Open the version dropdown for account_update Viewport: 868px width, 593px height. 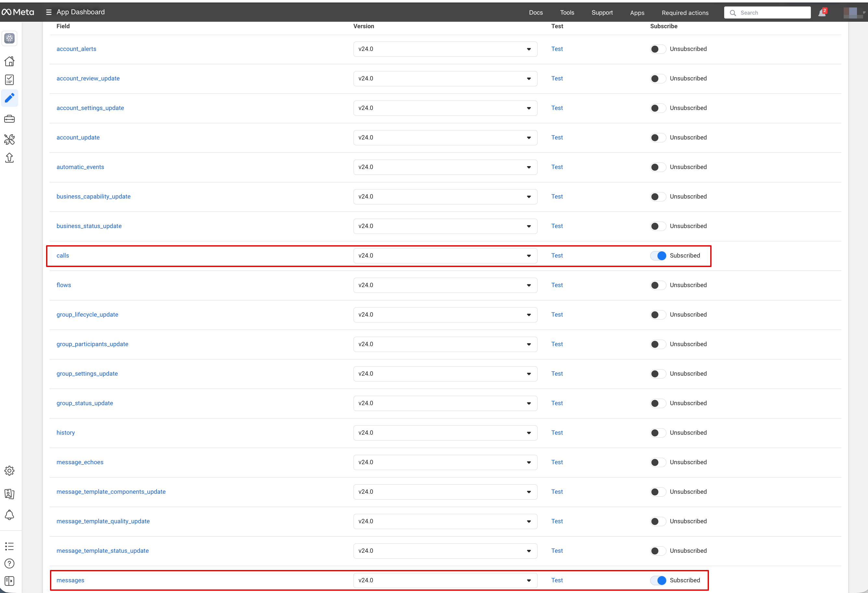pos(445,138)
